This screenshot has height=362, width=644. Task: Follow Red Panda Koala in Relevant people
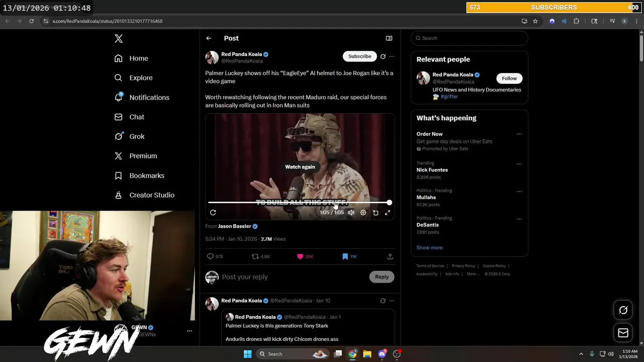[x=509, y=78]
